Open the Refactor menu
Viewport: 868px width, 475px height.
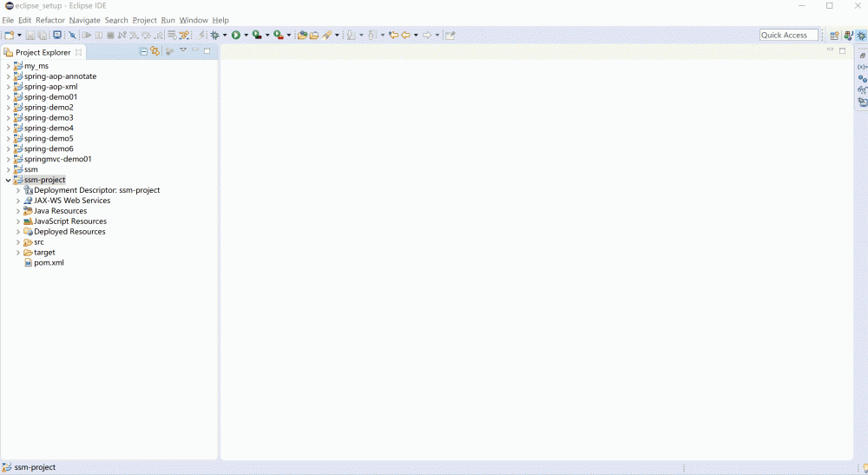[x=50, y=20]
